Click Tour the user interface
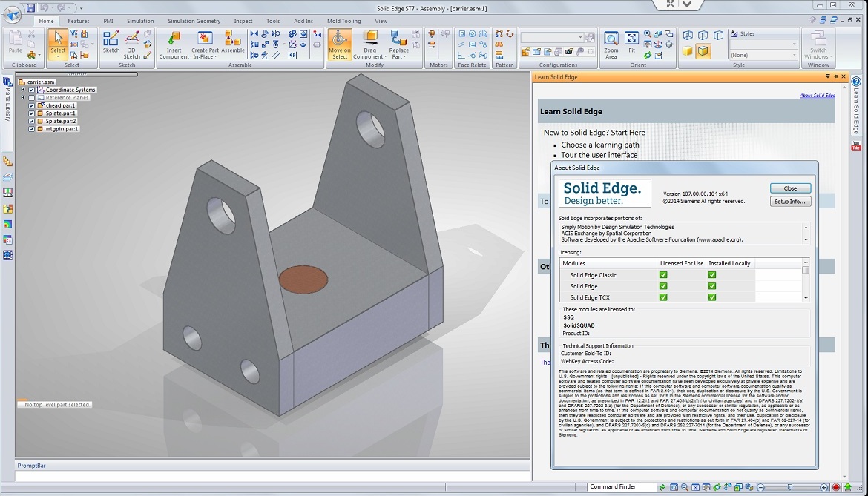 pos(599,155)
